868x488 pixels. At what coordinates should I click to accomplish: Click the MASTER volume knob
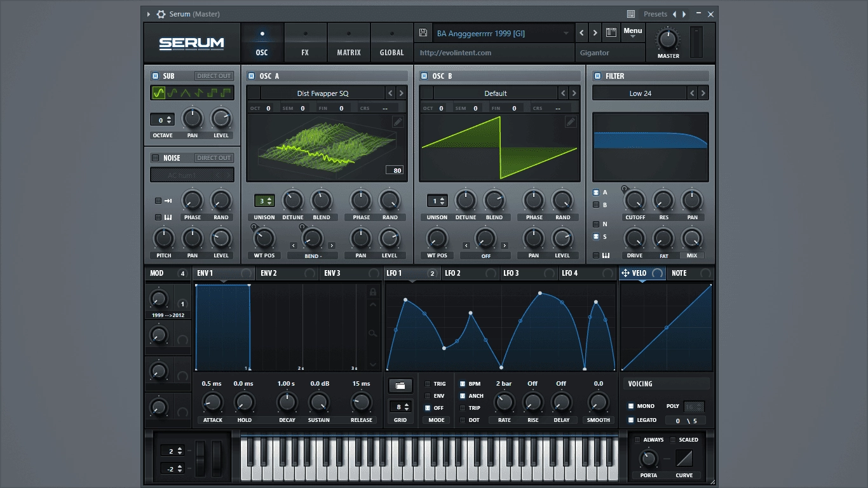pos(668,39)
